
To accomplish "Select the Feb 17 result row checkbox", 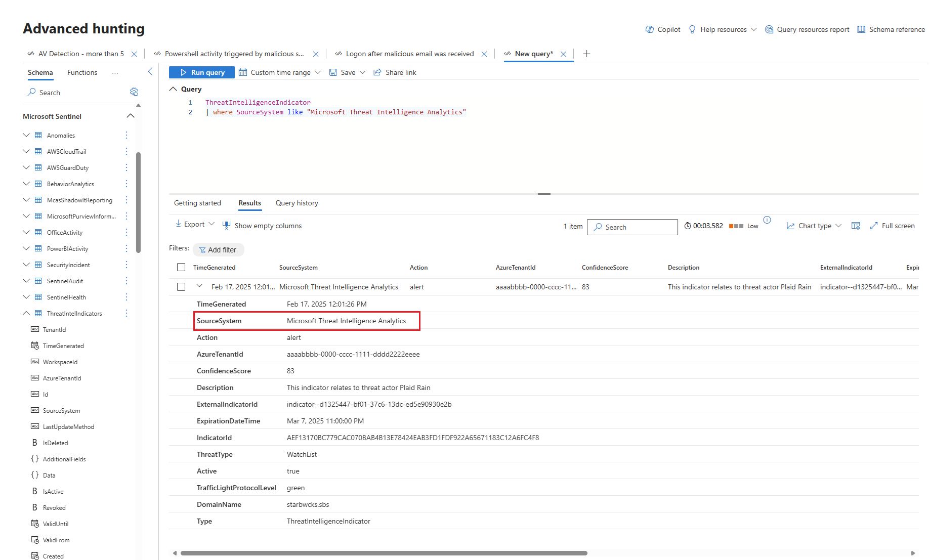I will (181, 287).
